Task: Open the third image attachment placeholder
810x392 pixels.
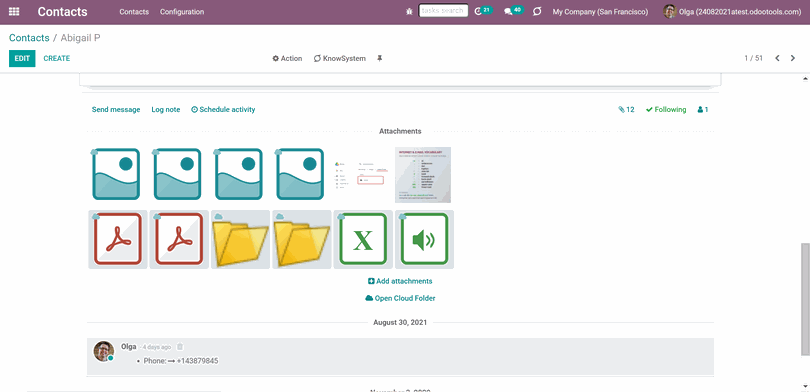Action: [239, 174]
